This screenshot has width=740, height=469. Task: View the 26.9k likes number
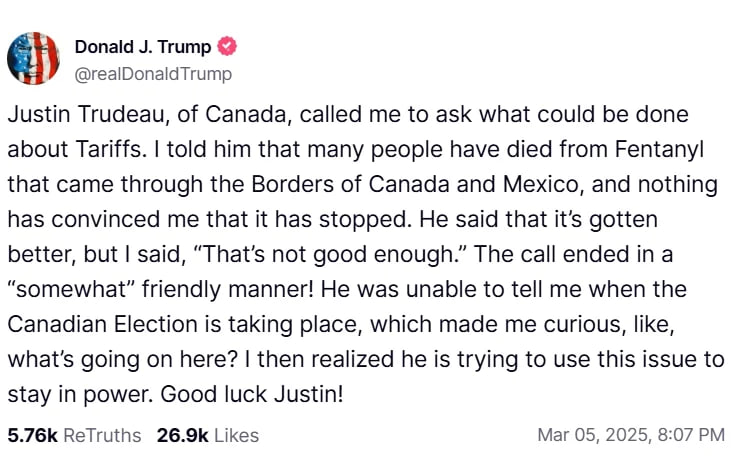pos(183,435)
